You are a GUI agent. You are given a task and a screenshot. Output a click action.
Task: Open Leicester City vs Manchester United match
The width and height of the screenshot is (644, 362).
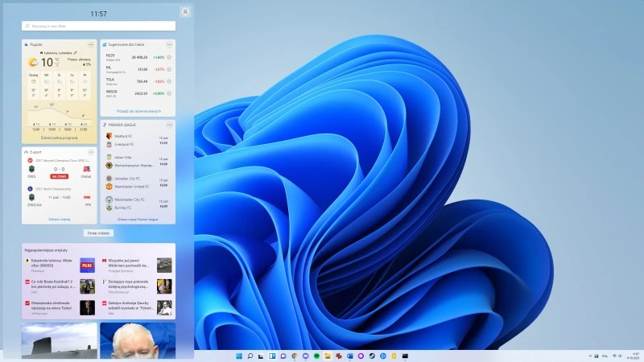tap(138, 183)
